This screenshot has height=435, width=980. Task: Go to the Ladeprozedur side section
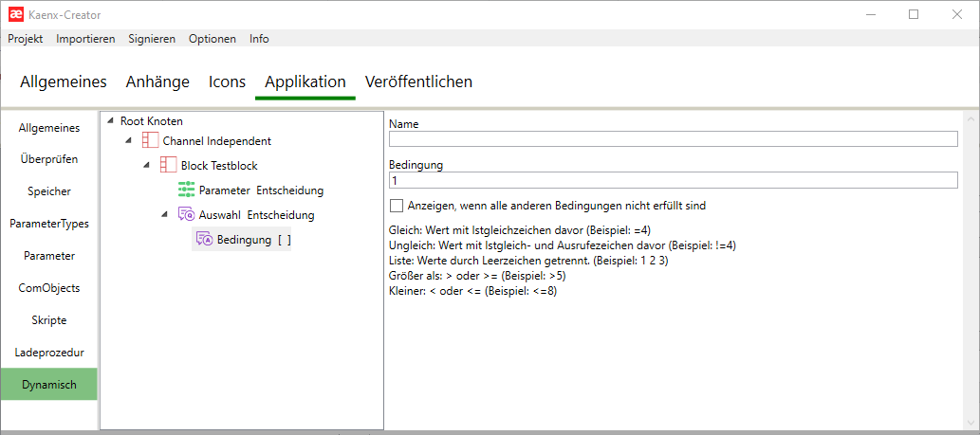pyautogui.click(x=49, y=353)
